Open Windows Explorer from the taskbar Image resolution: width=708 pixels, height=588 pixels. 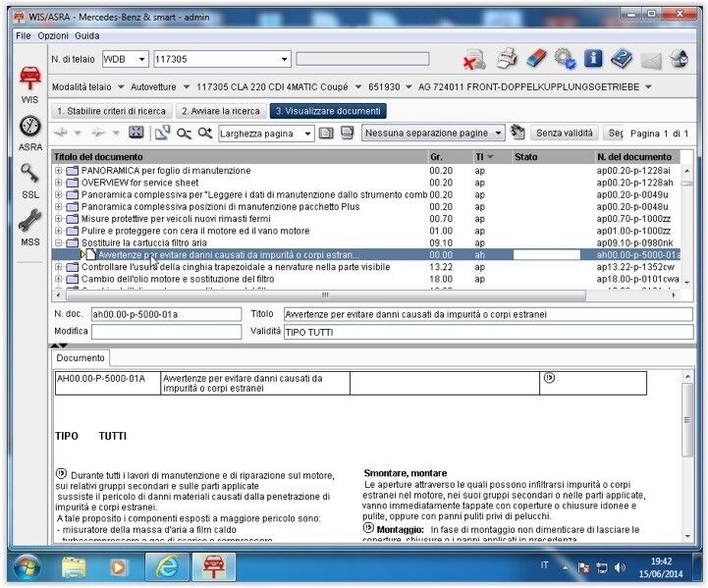click(x=74, y=566)
